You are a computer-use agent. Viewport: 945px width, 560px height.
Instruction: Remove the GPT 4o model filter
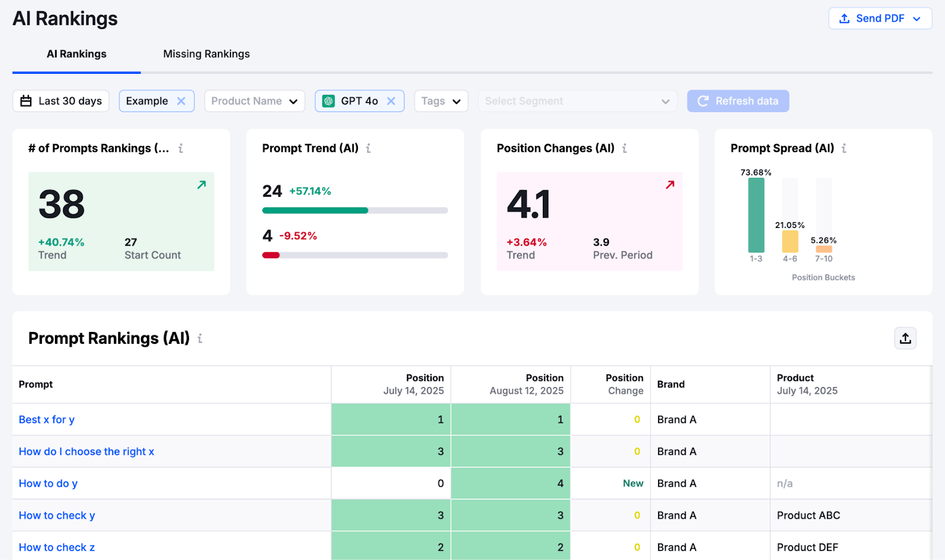coord(392,100)
